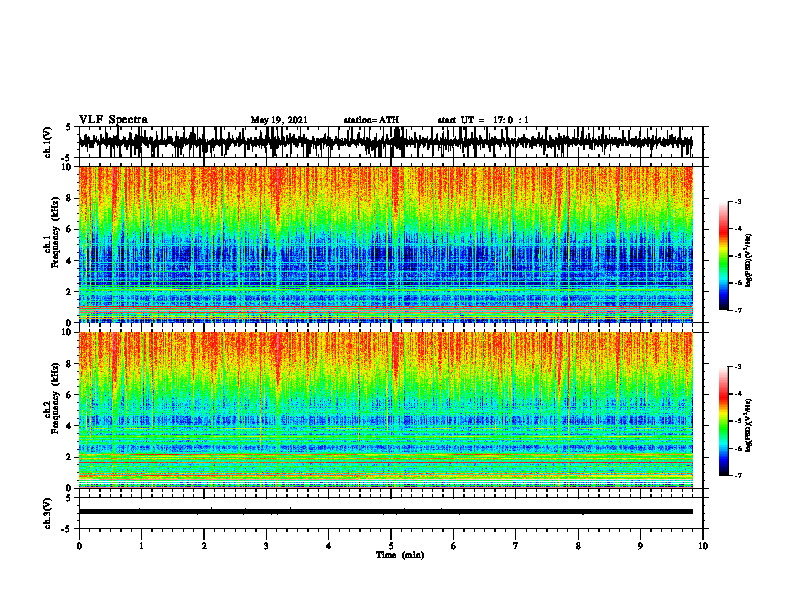Viewport: 792px width, 612px height.
Task: Click the ch.1 color bar "-3" tick label
Action: tap(738, 202)
